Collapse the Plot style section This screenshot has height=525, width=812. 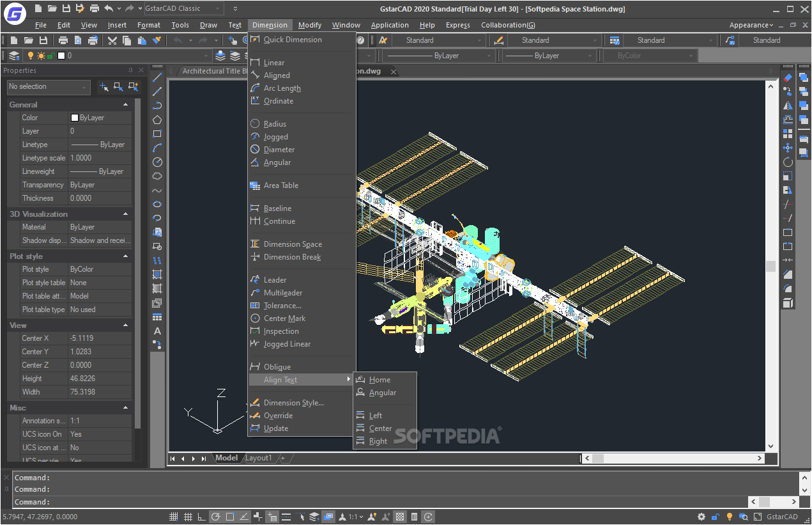click(x=125, y=256)
